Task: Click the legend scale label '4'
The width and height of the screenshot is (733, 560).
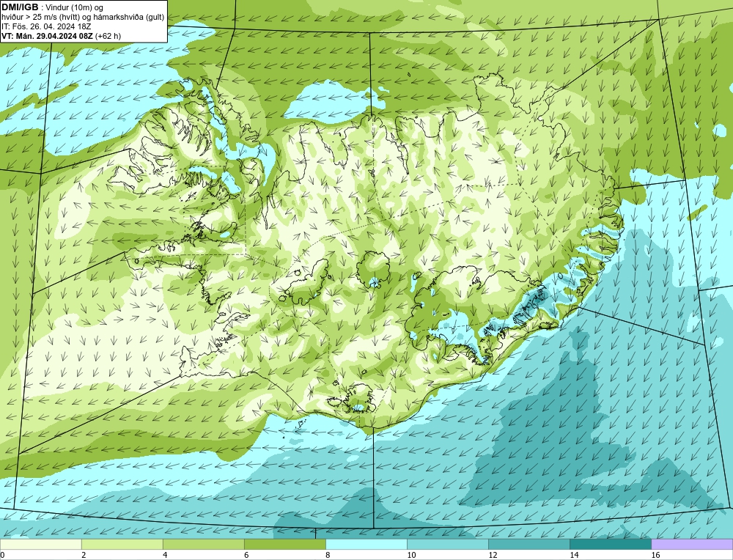Action: [x=165, y=555]
